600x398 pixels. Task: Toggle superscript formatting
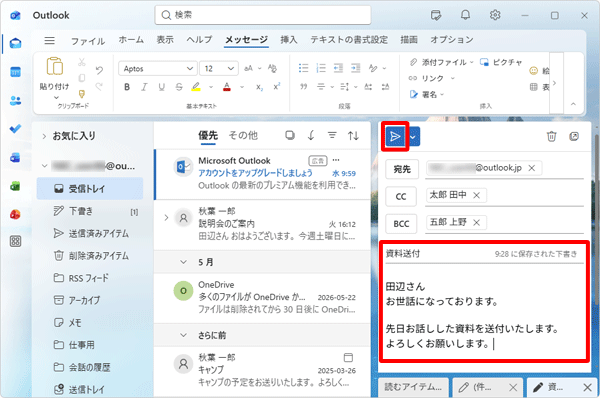[x=276, y=87]
